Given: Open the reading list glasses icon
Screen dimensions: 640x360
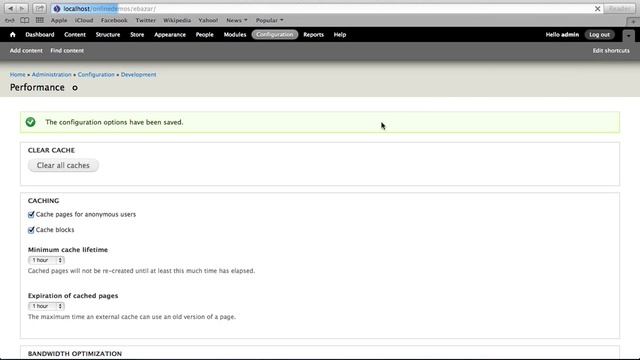Looking at the screenshot, I should [10, 20].
